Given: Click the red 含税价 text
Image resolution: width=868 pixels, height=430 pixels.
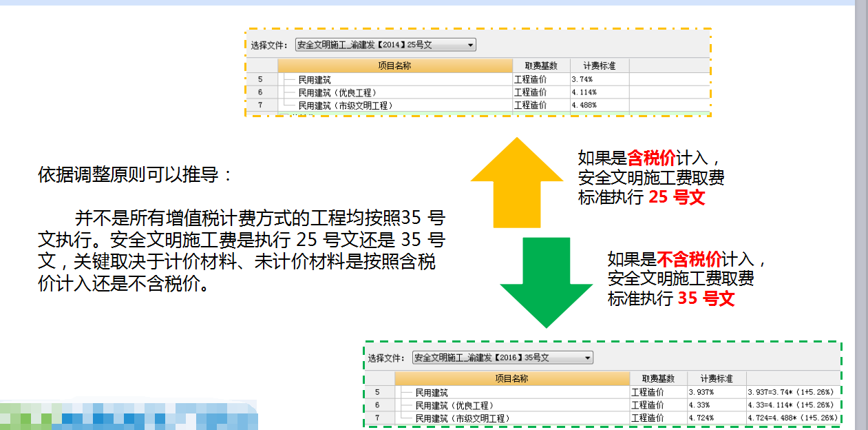Looking at the screenshot, I should (x=652, y=158).
